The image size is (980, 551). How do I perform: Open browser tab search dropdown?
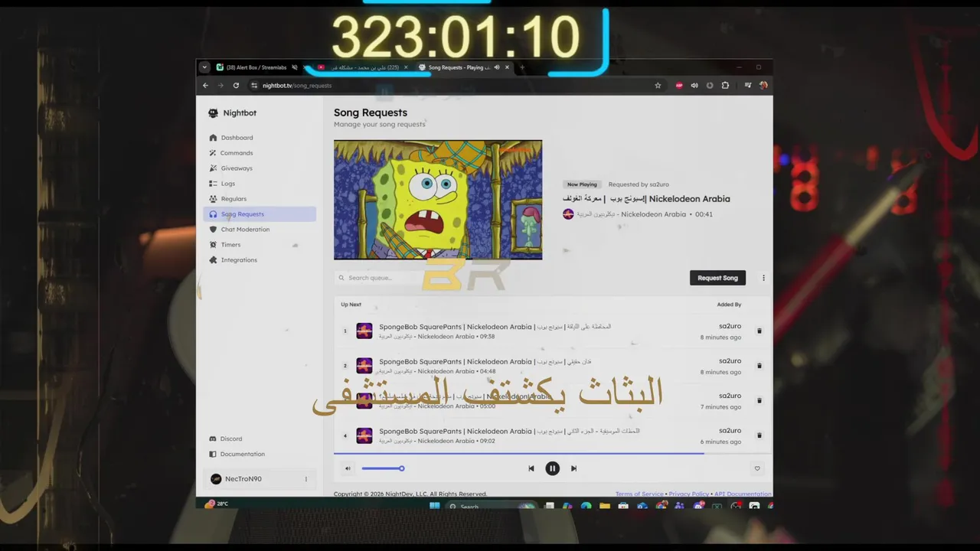click(x=204, y=67)
